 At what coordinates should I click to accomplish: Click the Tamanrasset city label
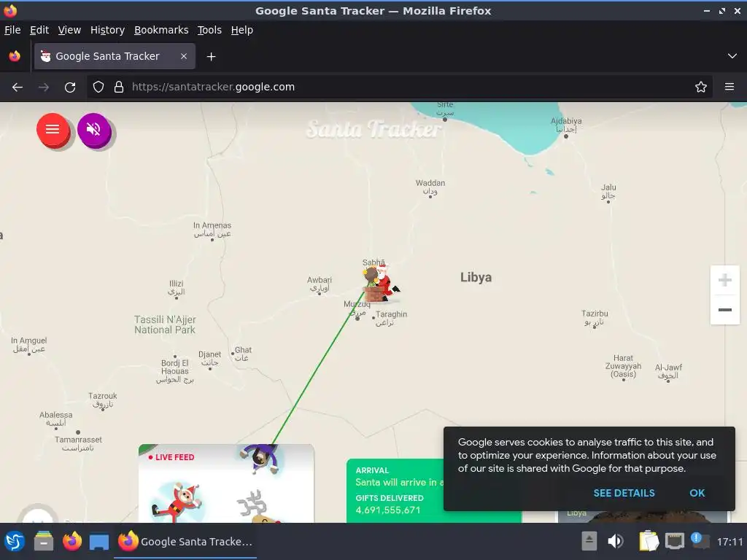pyautogui.click(x=78, y=443)
